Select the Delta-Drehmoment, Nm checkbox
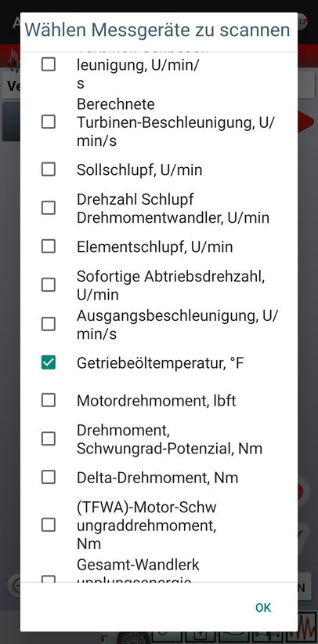 pyautogui.click(x=49, y=477)
